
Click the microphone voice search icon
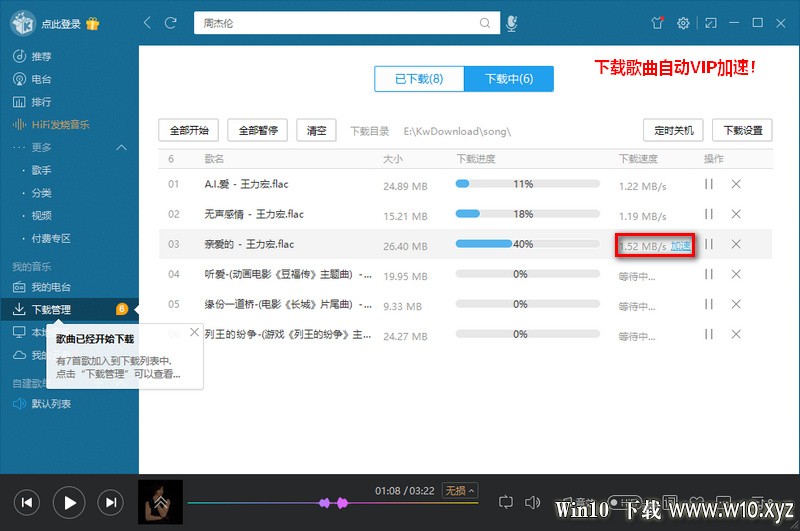tap(511, 23)
